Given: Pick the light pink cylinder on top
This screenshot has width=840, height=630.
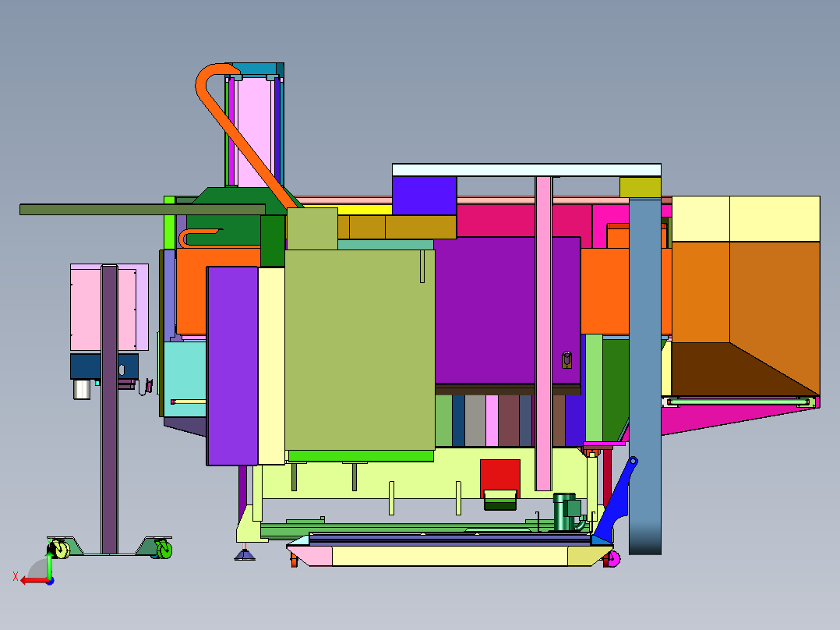Looking at the screenshot, I should (255, 133).
